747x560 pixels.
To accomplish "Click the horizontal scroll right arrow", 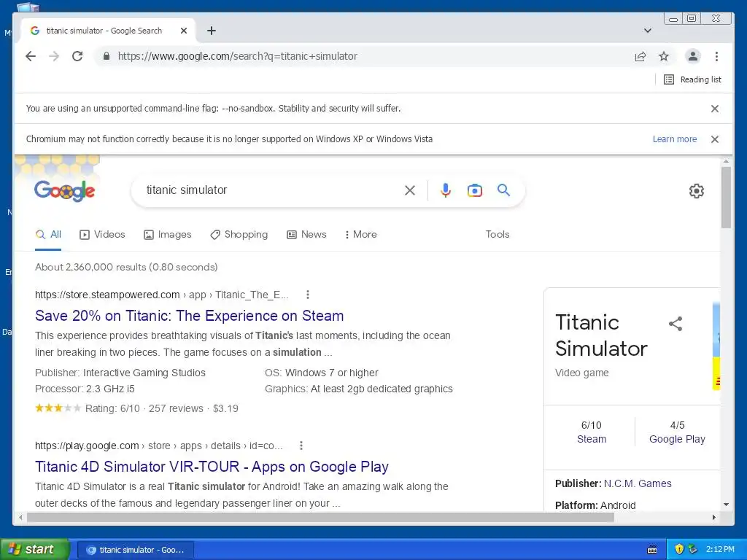I will tap(713, 517).
